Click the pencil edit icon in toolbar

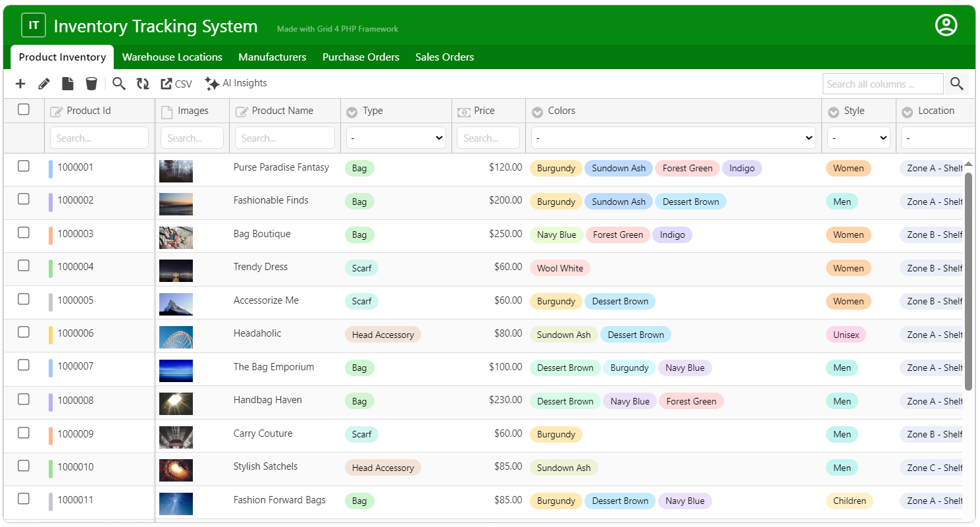pyautogui.click(x=44, y=84)
